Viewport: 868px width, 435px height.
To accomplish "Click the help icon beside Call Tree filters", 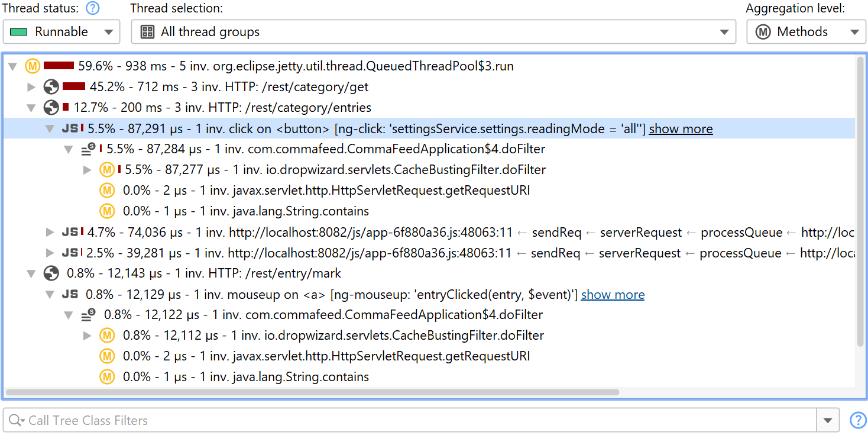I will 857,420.
